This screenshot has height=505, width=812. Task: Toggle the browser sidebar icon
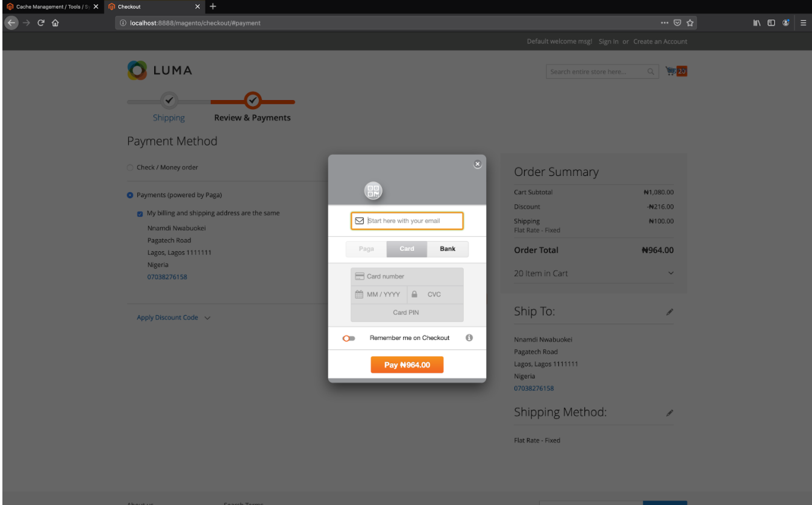tap(771, 23)
